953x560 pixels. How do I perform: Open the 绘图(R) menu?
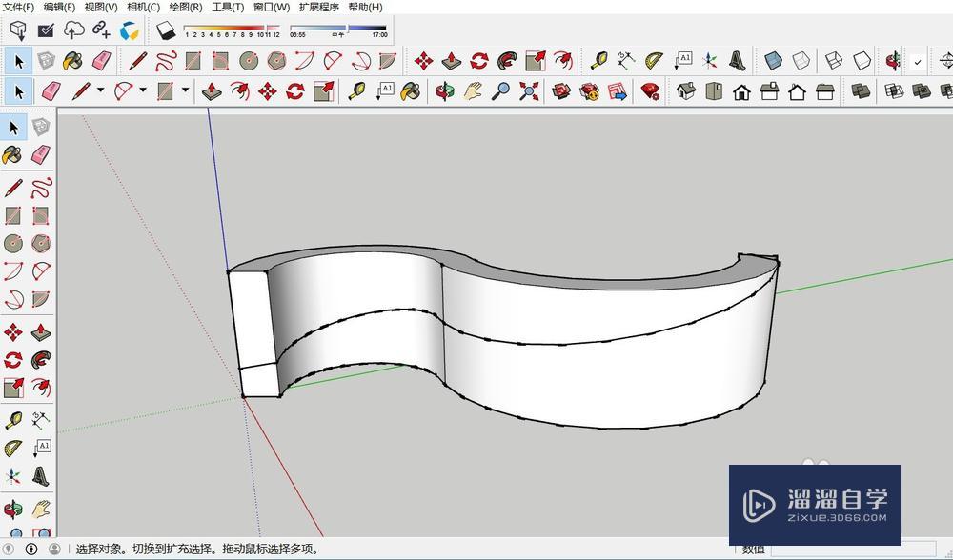coord(186,7)
